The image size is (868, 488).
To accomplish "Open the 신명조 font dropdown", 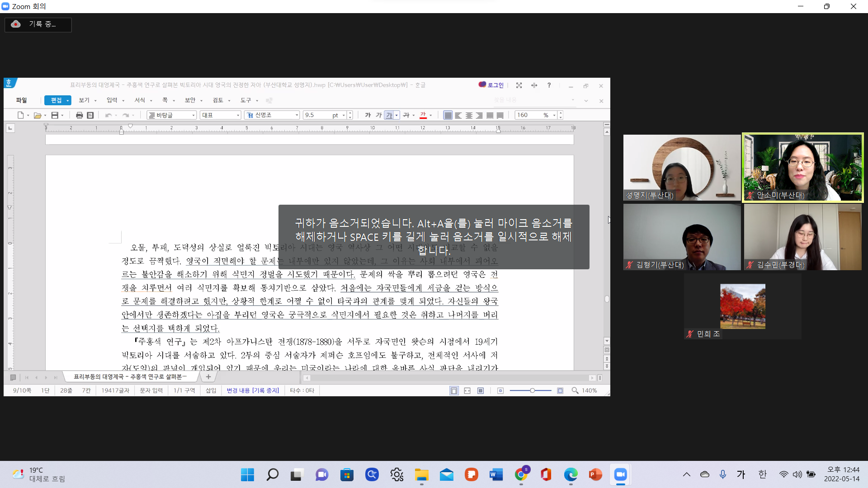I will point(297,115).
